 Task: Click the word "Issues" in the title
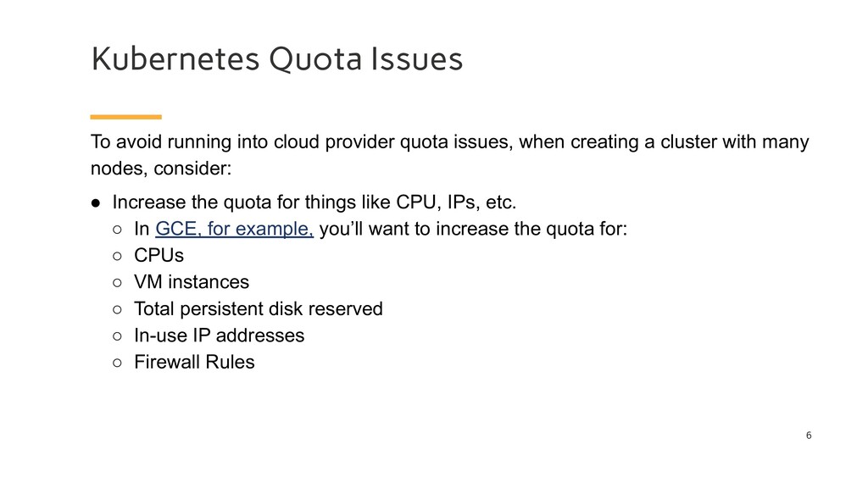pyautogui.click(x=417, y=58)
